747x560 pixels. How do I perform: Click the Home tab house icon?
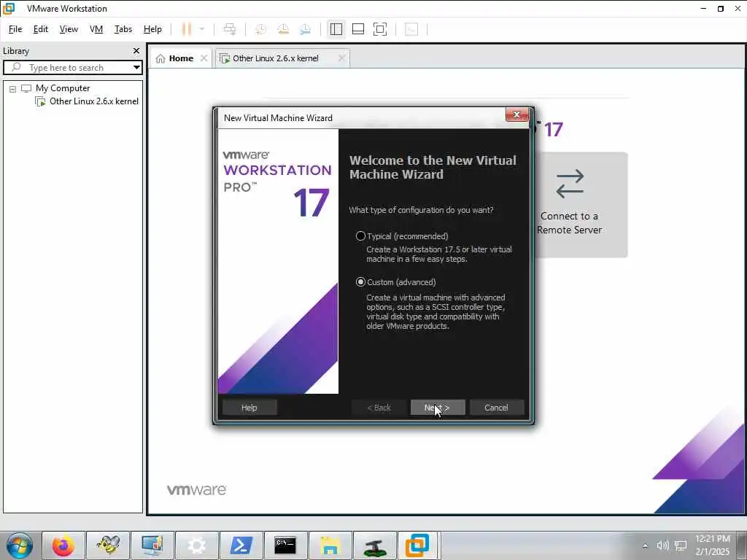[x=160, y=58]
